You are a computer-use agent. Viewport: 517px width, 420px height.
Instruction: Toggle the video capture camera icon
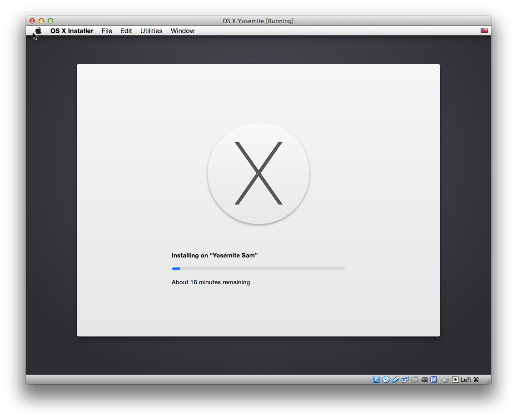click(424, 380)
